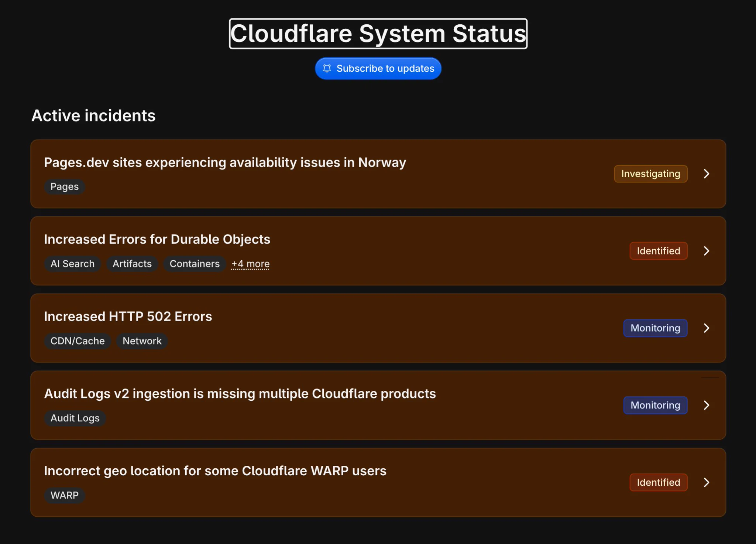Screen dimensions: 756x544
Task: Click Monitoring badge on Audit Logs incident
Action: [655, 406]
